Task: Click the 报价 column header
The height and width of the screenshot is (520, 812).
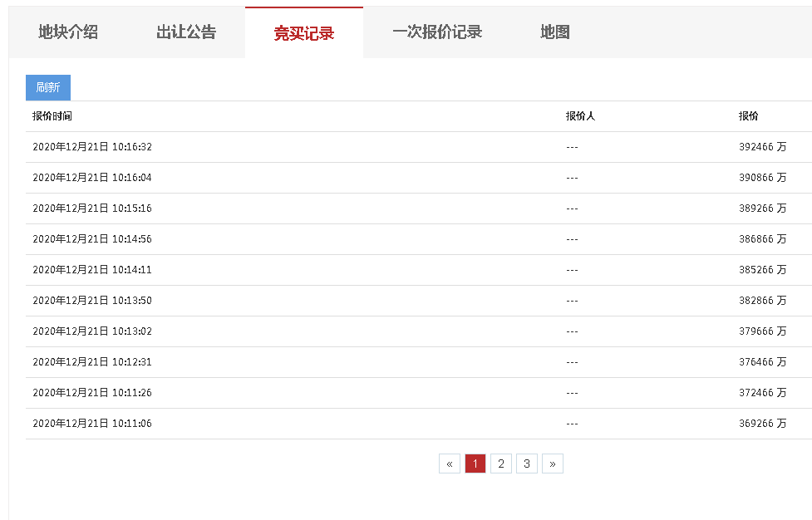Action: click(748, 116)
